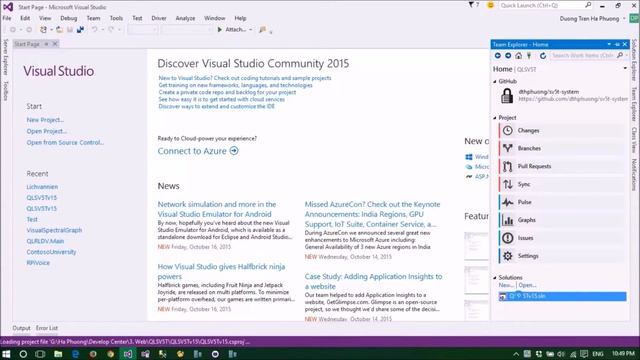The width and height of the screenshot is (640, 360).
Task: Open the Home page dropdown arrow
Action: coord(625,69)
